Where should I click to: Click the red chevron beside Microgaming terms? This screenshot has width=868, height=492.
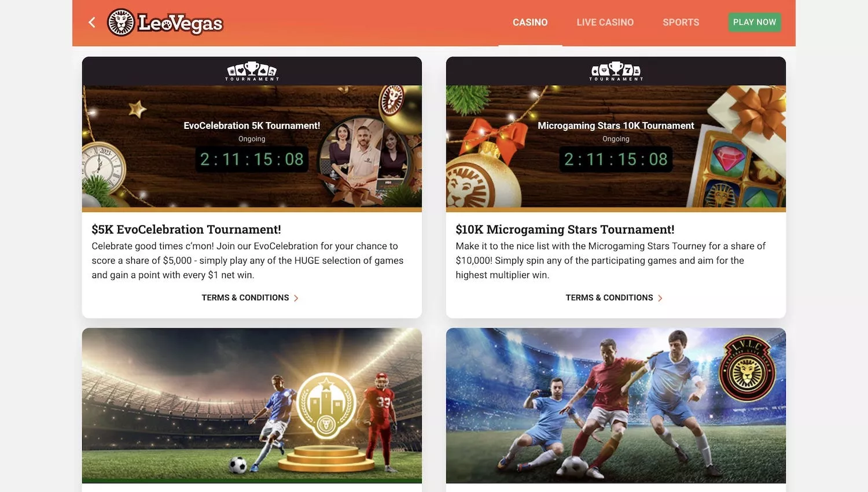pyautogui.click(x=660, y=298)
